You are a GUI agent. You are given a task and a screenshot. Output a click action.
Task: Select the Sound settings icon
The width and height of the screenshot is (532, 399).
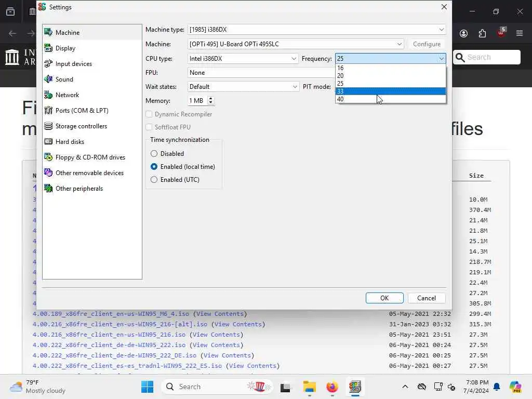click(48, 79)
